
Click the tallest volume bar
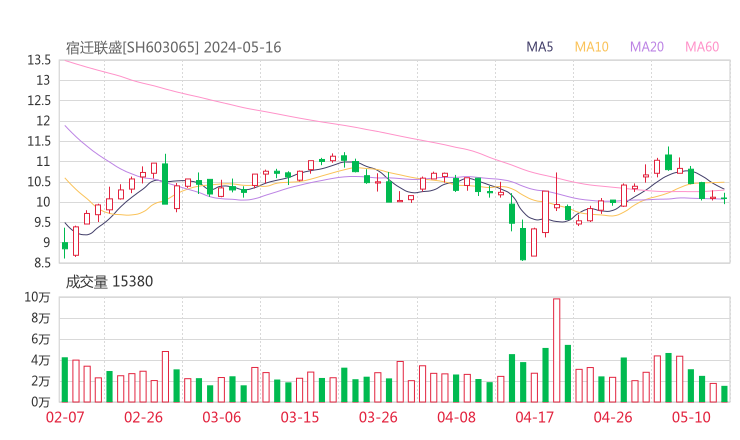[x=556, y=350]
